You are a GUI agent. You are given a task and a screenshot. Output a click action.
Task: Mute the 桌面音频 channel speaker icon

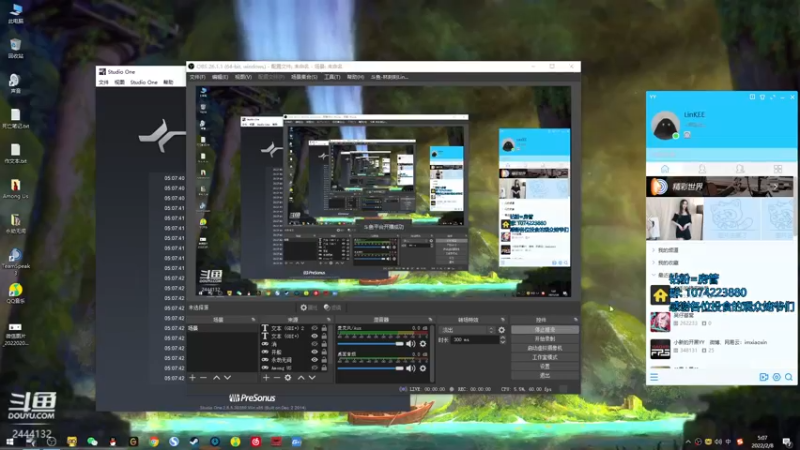(411, 368)
